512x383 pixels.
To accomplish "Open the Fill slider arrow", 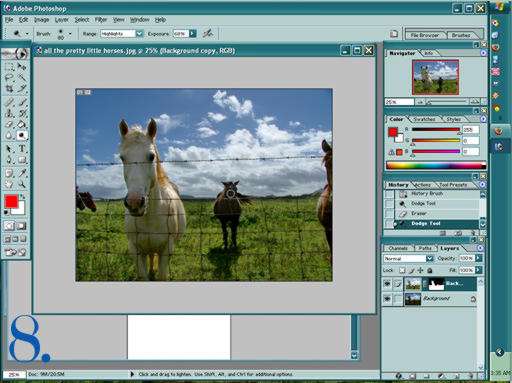I will 478,270.
